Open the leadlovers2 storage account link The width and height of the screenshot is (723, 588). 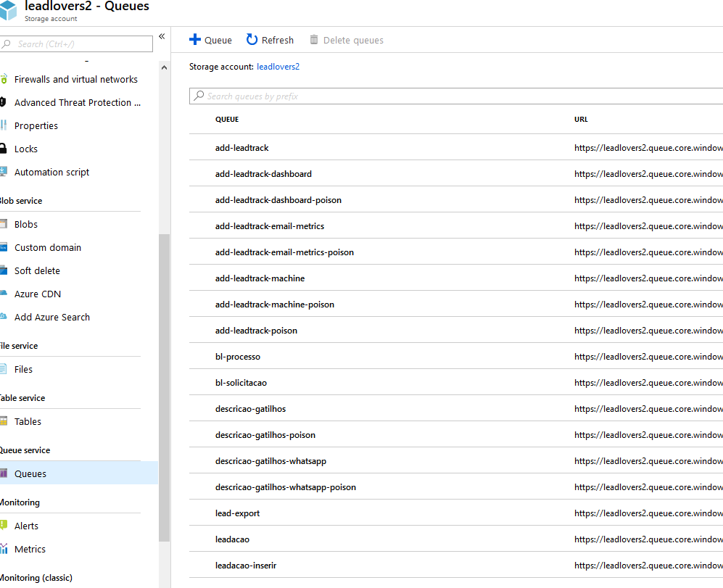pyautogui.click(x=278, y=67)
